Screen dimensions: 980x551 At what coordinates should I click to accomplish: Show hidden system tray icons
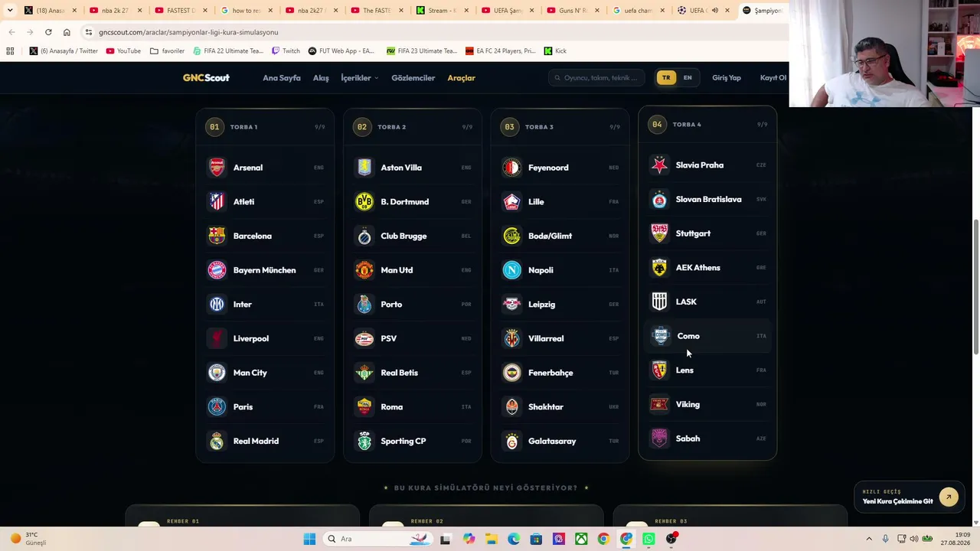pos(869,539)
